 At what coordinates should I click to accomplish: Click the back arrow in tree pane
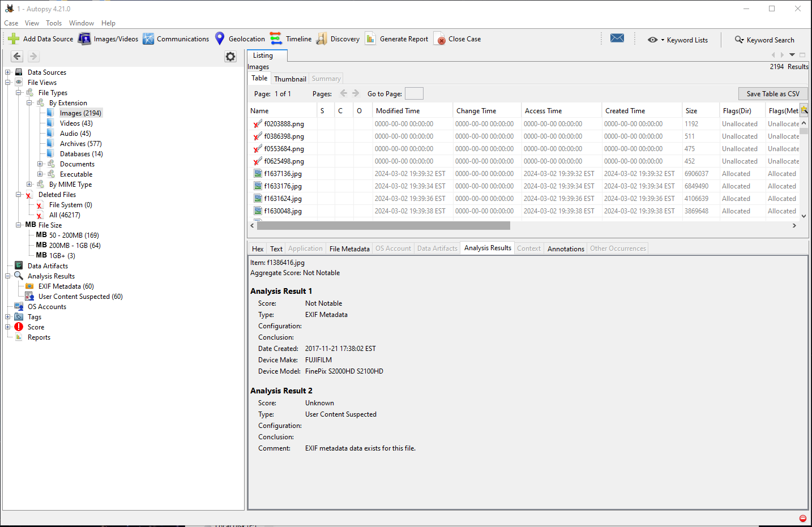[17, 56]
